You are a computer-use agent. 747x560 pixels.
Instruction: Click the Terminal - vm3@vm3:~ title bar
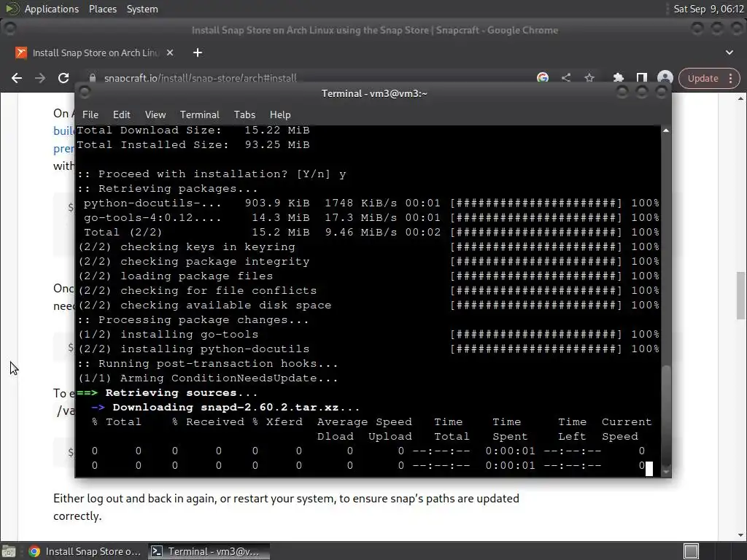pyautogui.click(x=374, y=93)
